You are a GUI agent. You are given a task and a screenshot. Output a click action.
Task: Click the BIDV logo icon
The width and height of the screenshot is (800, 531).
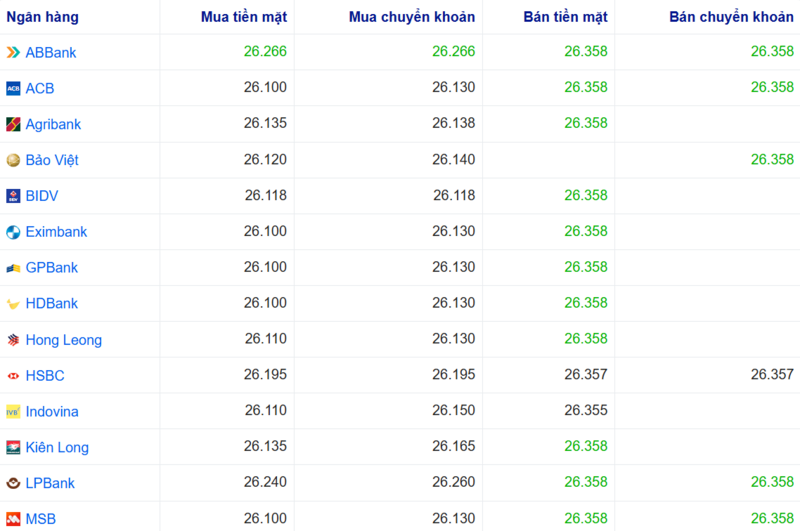(13, 196)
